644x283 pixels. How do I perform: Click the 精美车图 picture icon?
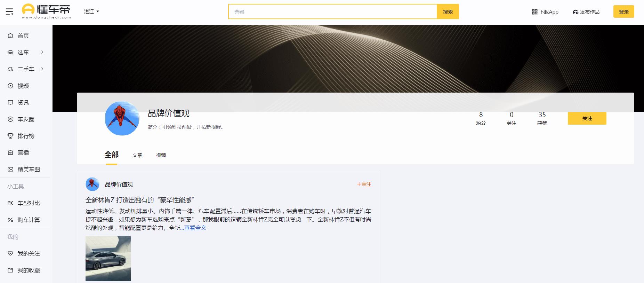click(x=10, y=169)
